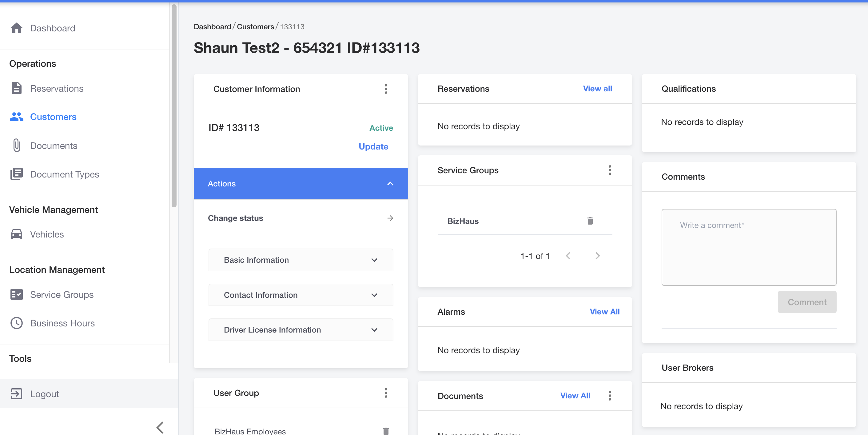
Task: Click the Update link
Action: 373,146
